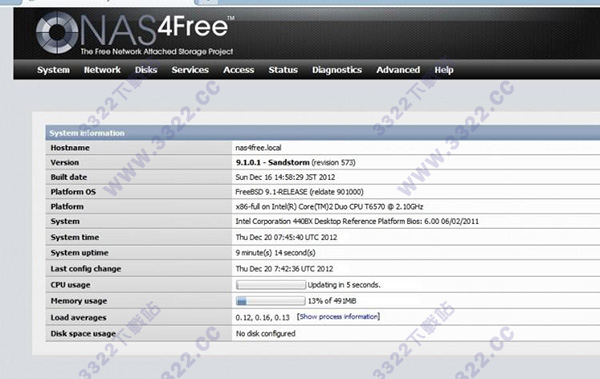Open the Access menu
This screenshot has width=600, height=379.
[238, 70]
